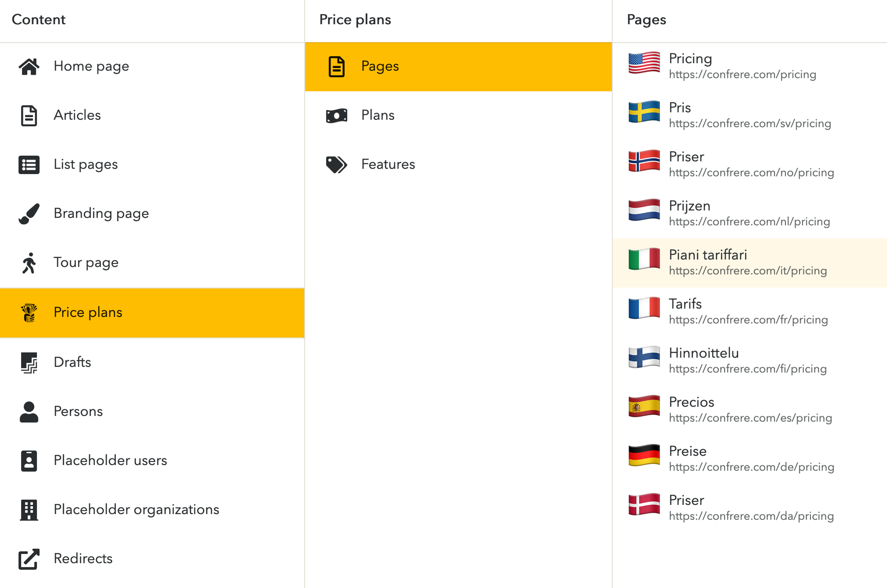Click the ID badge Placeholder users icon
The width and height of the screenshot is (887, 588).
pos(29,461)
